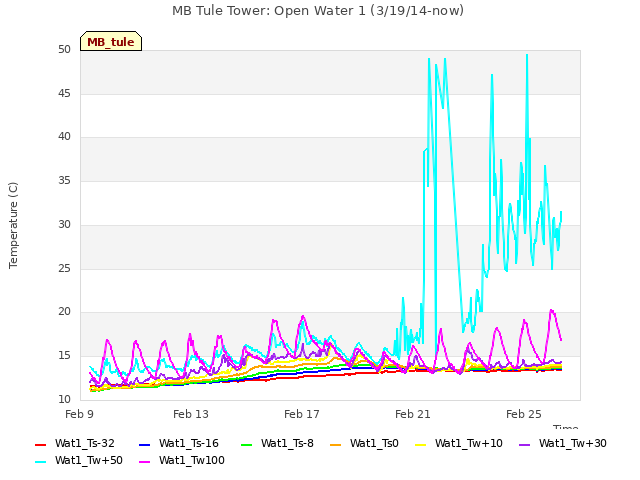Click the 10 y-axis tick label

pyautogui.click(x=64, y=399)
